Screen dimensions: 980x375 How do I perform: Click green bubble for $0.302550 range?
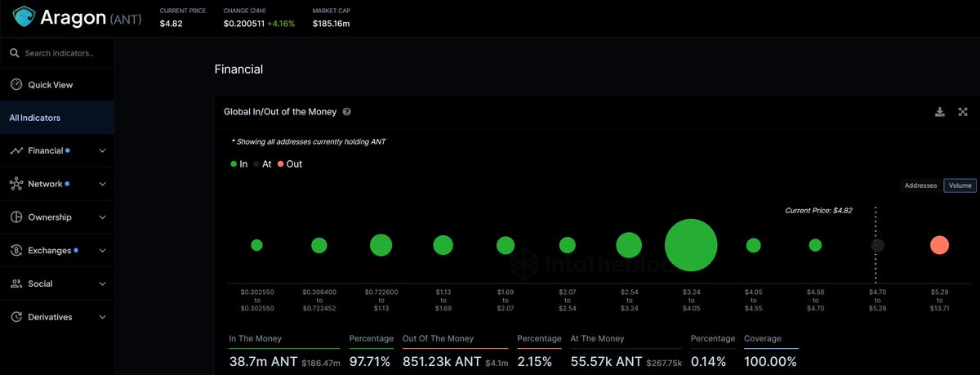256,245
